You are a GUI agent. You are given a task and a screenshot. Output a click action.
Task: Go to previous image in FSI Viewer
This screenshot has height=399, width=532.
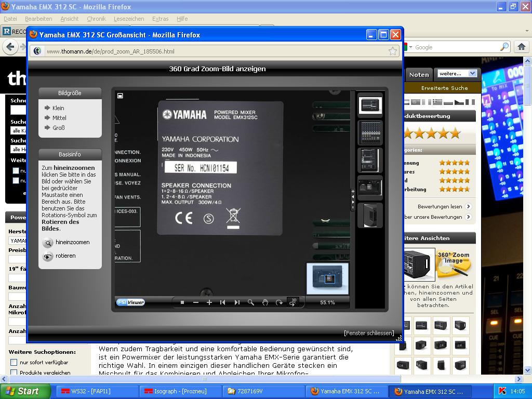coord(222,302)
